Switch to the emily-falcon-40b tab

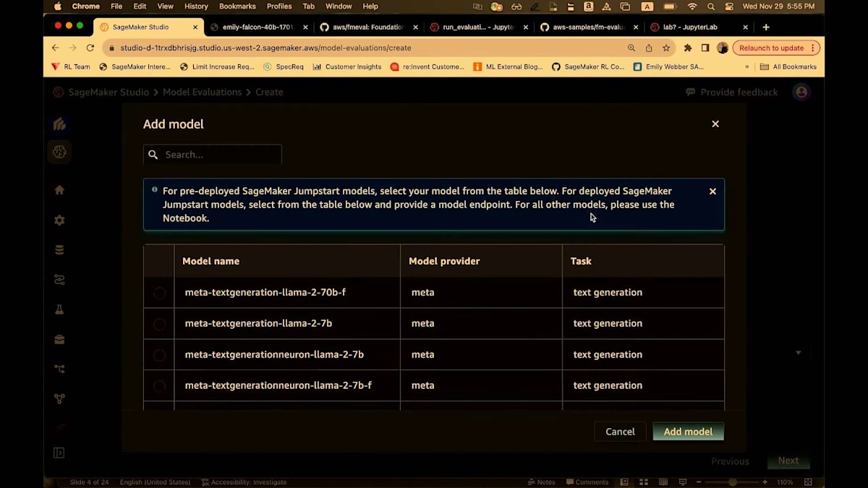coord(258,27)
